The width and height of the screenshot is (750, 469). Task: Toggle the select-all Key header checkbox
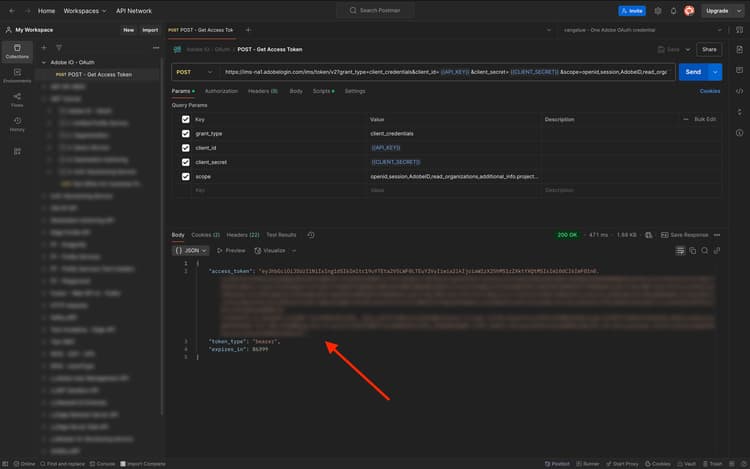[x=186, y=119]
